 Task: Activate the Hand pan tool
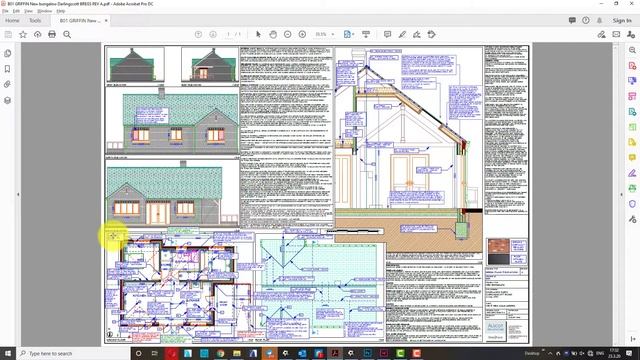(x=273, y=35)
